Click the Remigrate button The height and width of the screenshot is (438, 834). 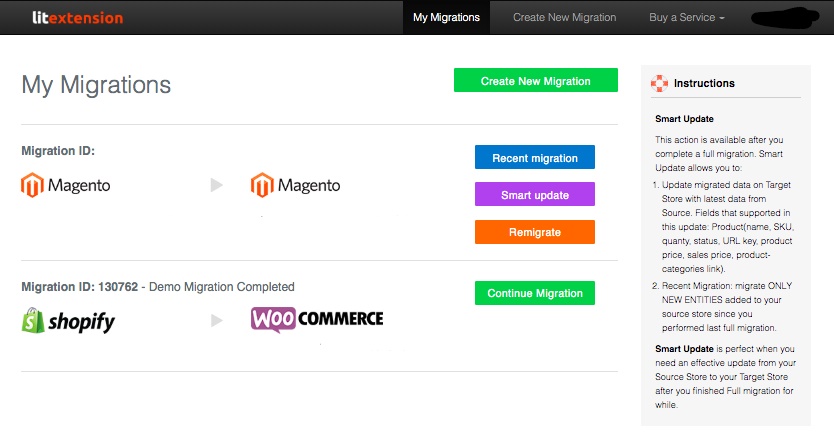tap(535, 232)
